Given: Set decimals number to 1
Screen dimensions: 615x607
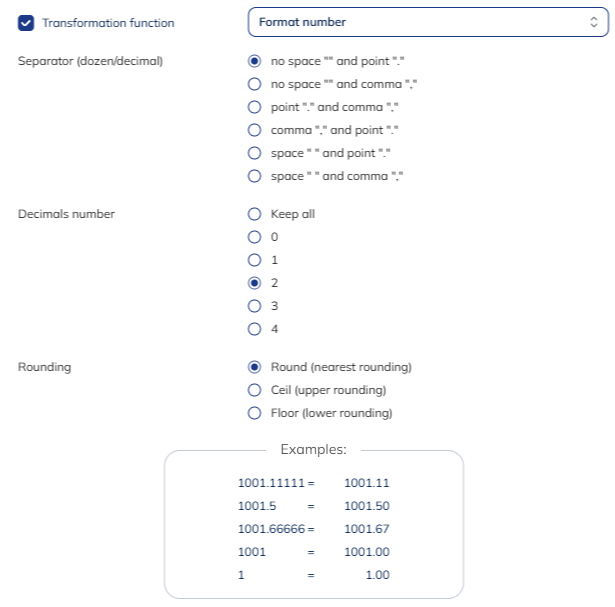Looking at the screenshot, I should click(x=255, y=260).
